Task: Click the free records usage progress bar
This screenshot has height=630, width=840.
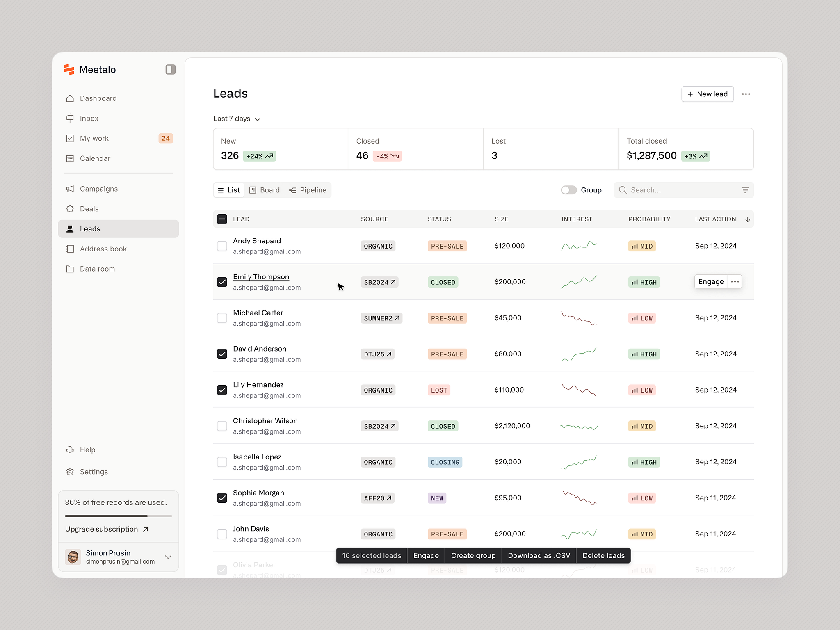Action: [118, 516]
